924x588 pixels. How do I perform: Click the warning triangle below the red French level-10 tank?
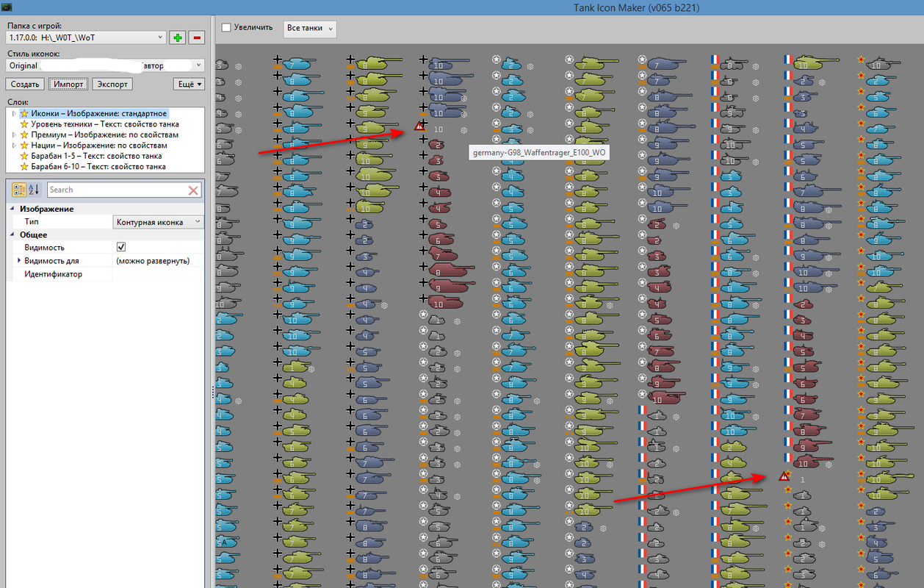tap(784, 476)
